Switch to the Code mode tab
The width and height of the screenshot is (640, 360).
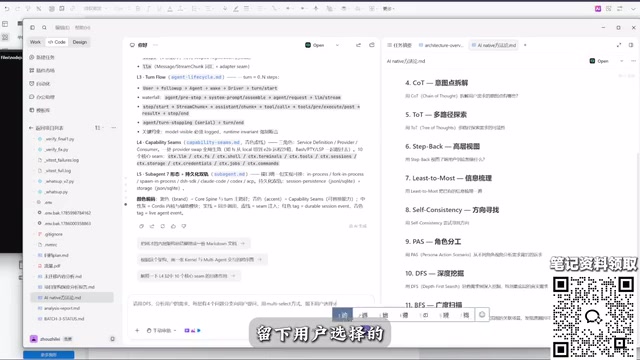[x=57, y=42]
